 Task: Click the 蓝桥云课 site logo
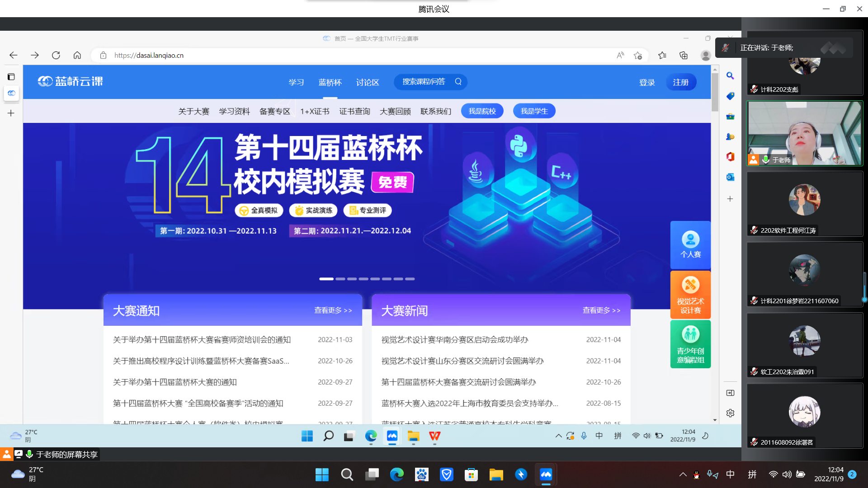click(x=71, y=81)
